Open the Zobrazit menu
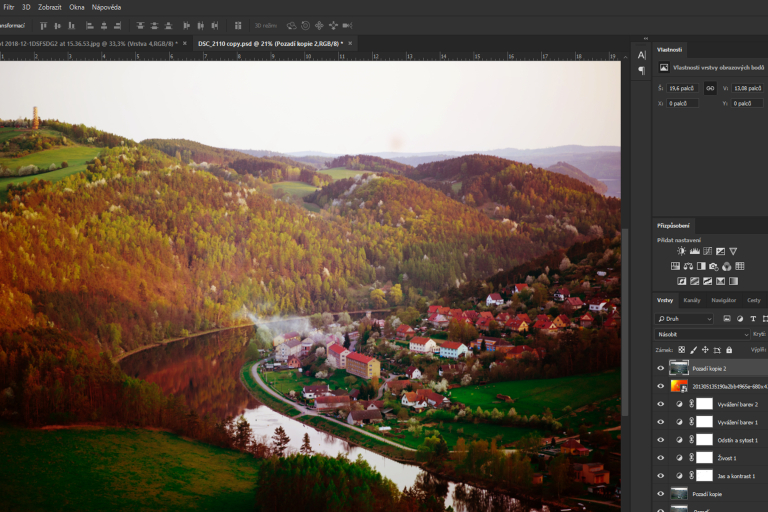The image size is (768, 512). [50, 7]
